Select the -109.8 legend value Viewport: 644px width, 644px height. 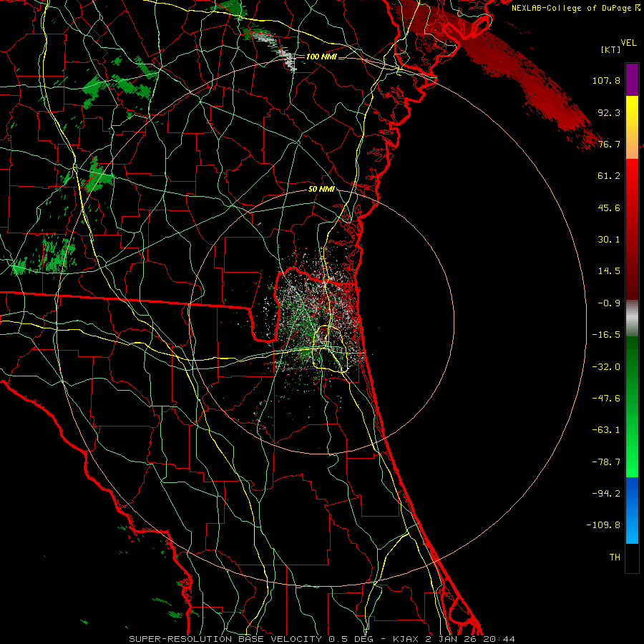coord(604,525)
